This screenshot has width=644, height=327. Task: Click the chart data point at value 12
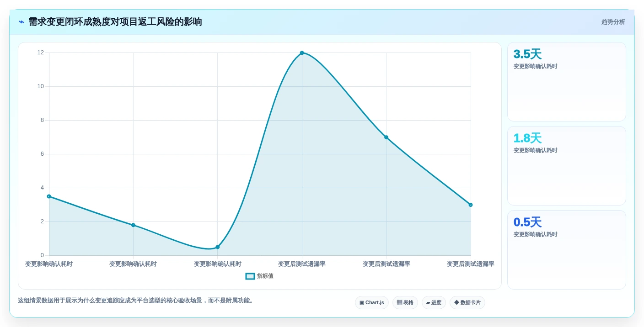click(302, 53)
